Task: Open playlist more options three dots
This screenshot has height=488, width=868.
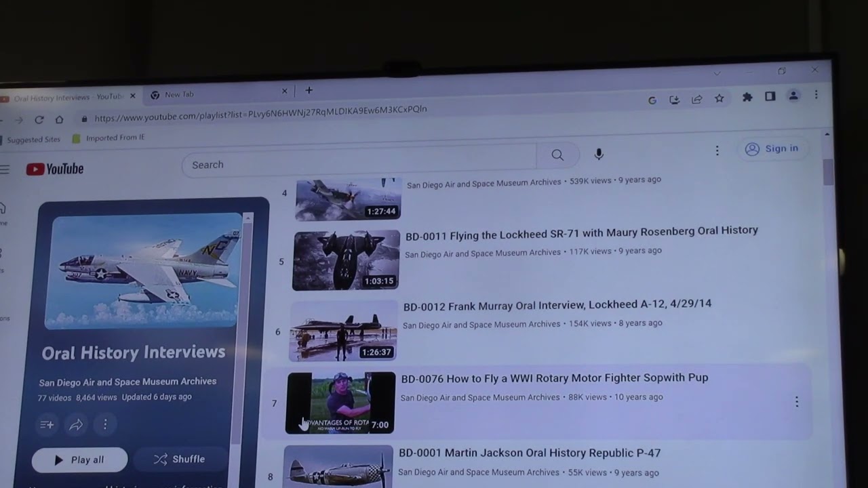Action: (x=105, y=425)
